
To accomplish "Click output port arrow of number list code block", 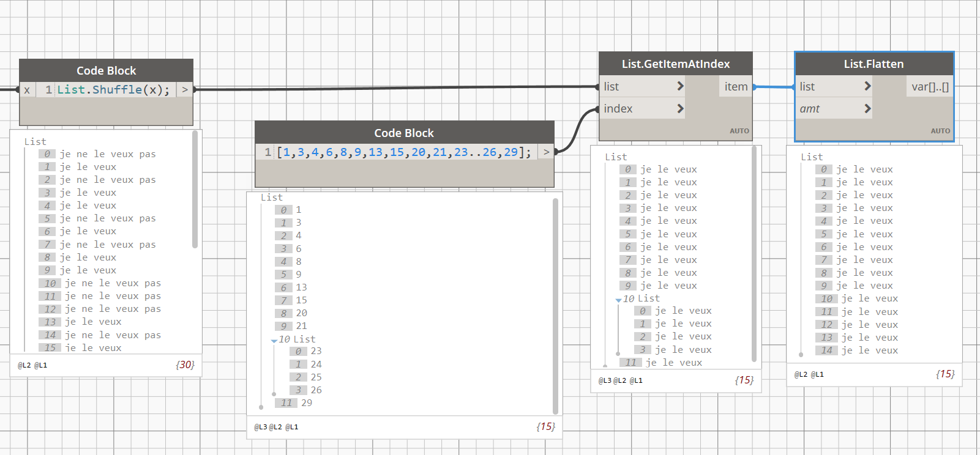I will 546,152.
